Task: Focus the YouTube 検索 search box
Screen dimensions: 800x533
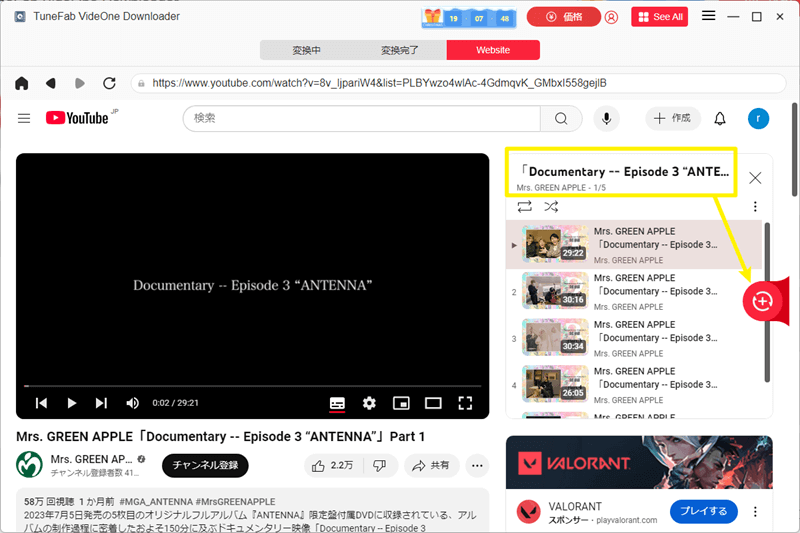Action: 361,118
